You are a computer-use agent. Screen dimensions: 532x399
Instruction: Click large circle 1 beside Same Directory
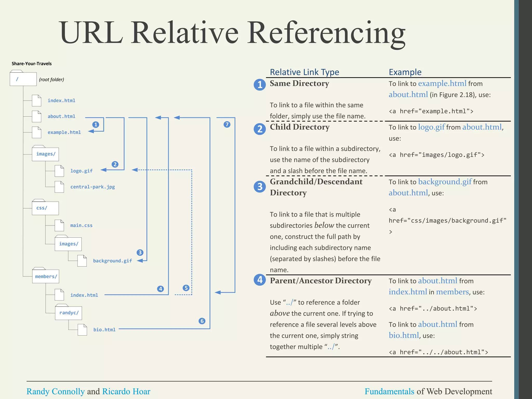coord(260,85)
